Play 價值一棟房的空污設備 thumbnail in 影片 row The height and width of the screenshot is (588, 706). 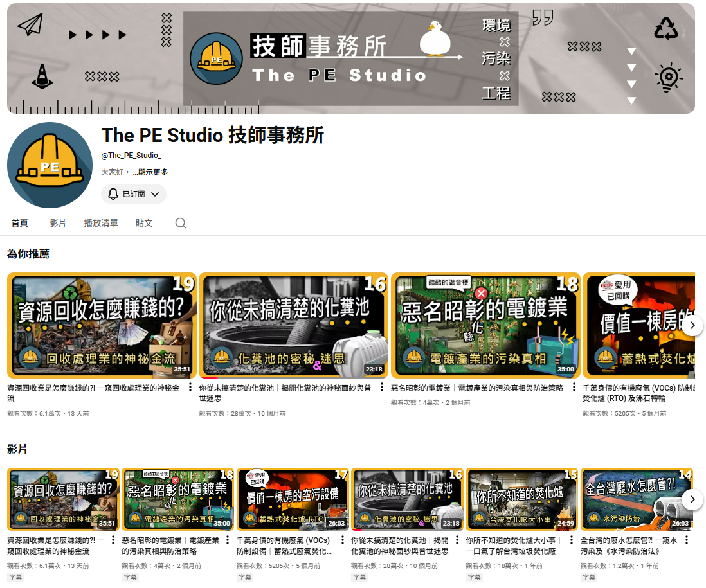[x=293, y=499]
